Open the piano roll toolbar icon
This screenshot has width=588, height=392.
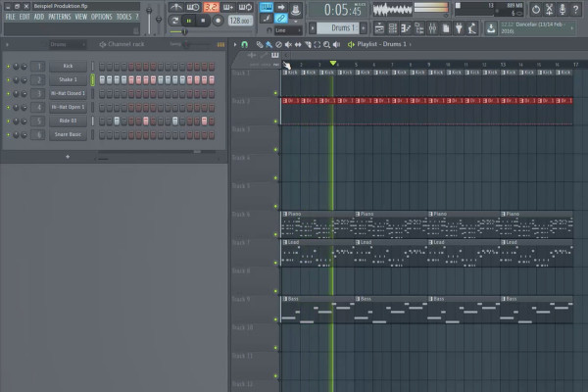pyautogui.click(x=406, y=28)
